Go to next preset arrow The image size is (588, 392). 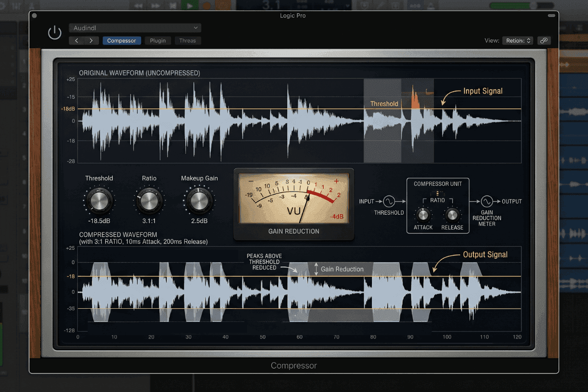[x=91, y=41]
